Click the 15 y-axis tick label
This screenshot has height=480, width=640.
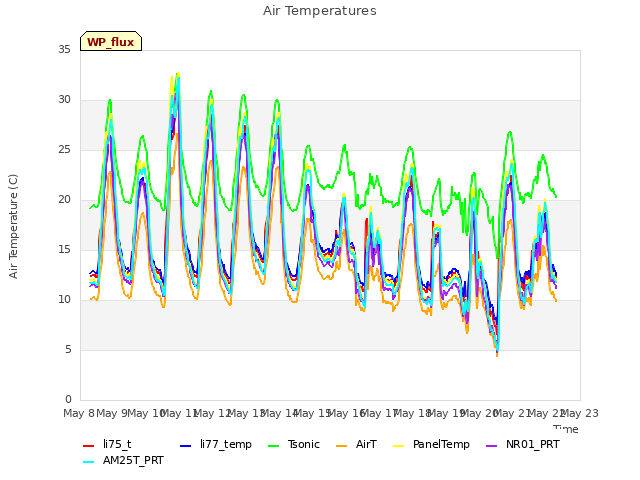point(64,249)
